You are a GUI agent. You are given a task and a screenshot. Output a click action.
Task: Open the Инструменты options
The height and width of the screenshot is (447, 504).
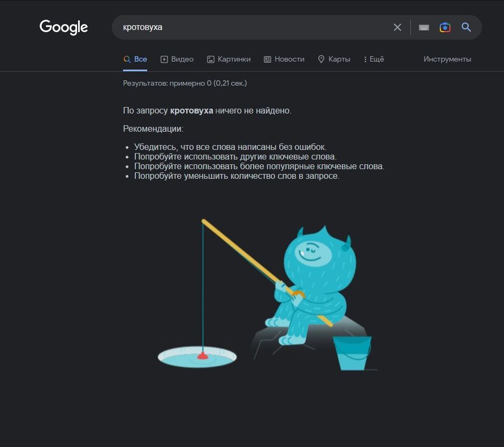point(447,59)
